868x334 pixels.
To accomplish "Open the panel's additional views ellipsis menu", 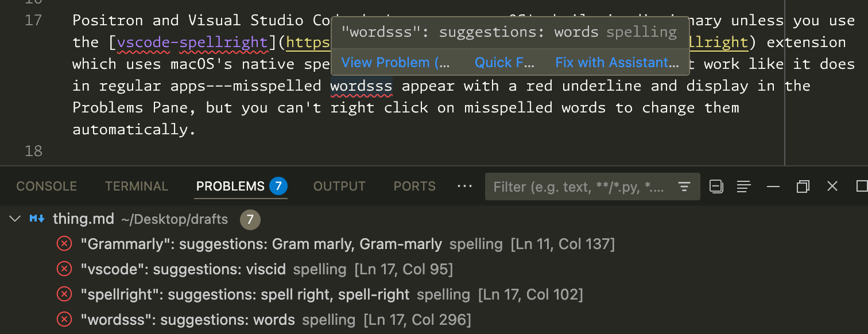I will click(464, 187).
